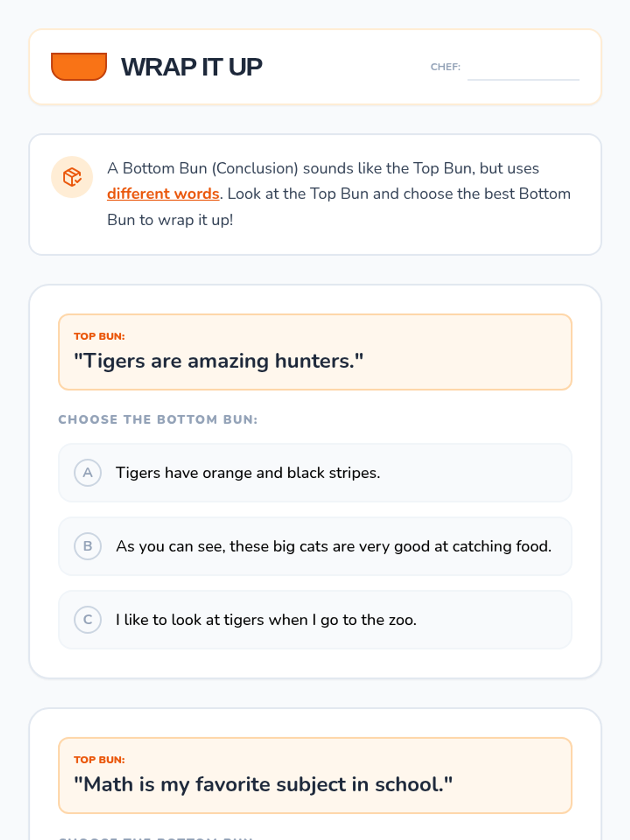Click the TOP BUN label above Math quote

(99, 760)
